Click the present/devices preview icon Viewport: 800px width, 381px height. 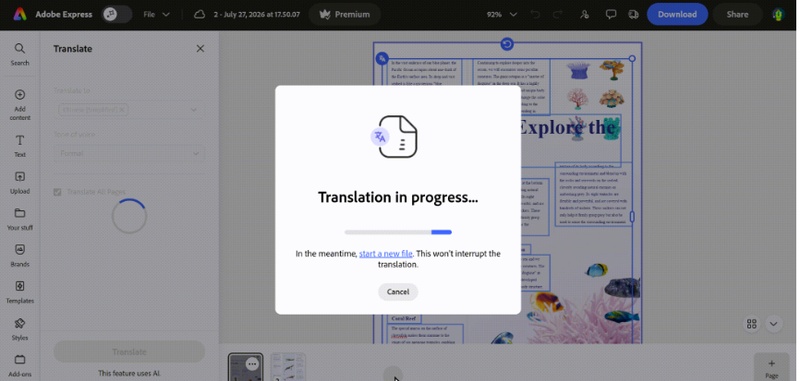pyautogui.click(x=633, y=14)
